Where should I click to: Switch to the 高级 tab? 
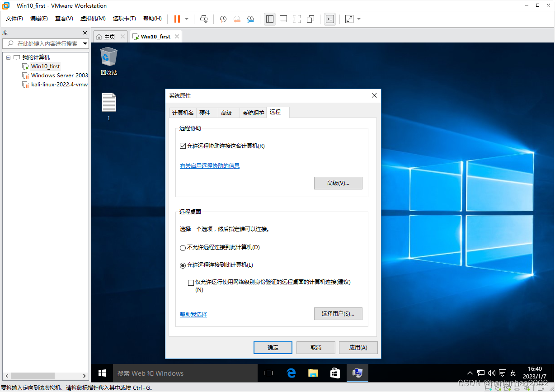tap(226, 113)
